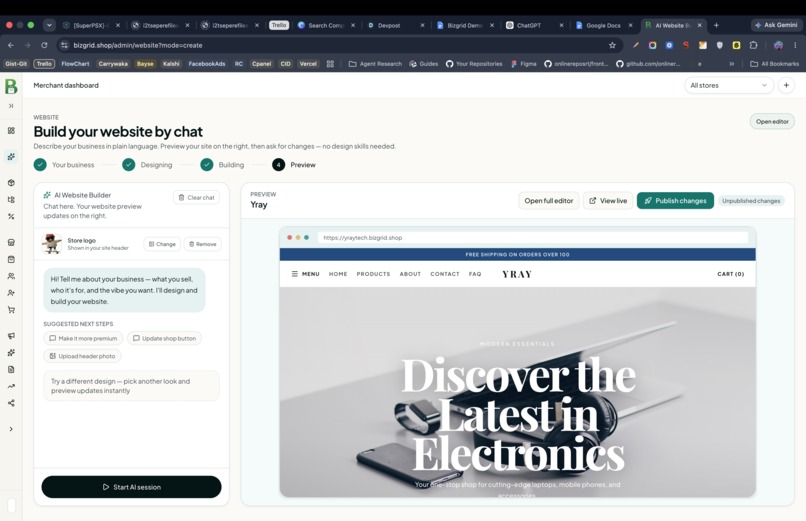Click the store logo thumbnail image
Viewport: 806px width, 521px height.
(x=51, y=244)
